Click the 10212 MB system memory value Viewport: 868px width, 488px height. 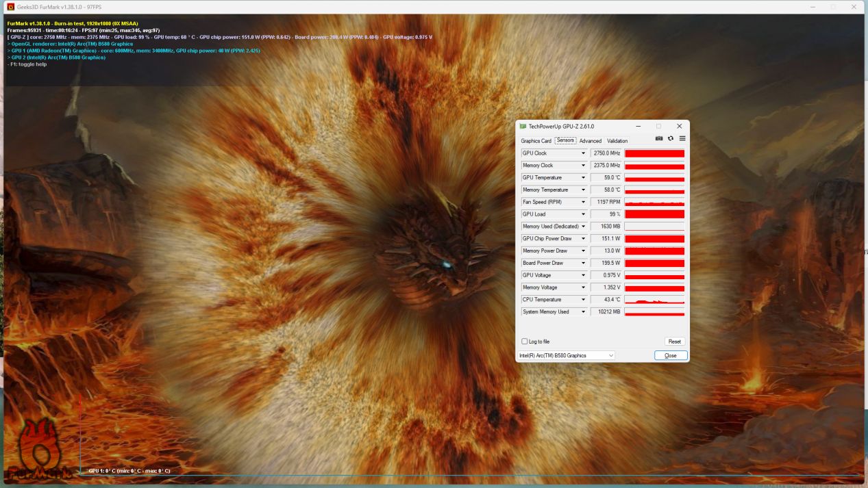(x=606, y=312)
